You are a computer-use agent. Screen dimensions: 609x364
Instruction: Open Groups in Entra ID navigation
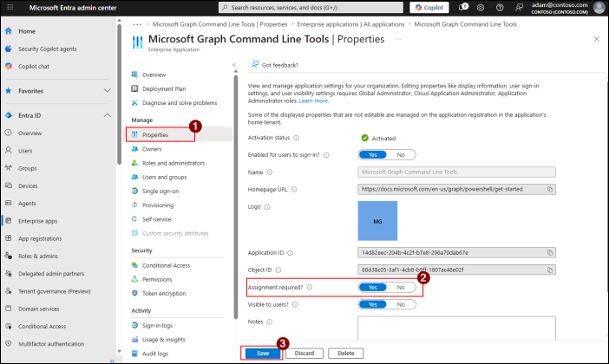tap(27, 168)
